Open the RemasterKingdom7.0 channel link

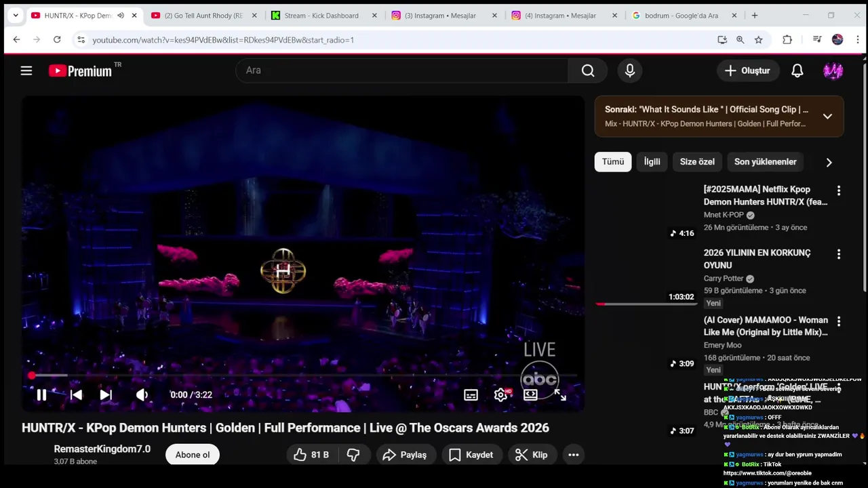[x=102, y=449]
